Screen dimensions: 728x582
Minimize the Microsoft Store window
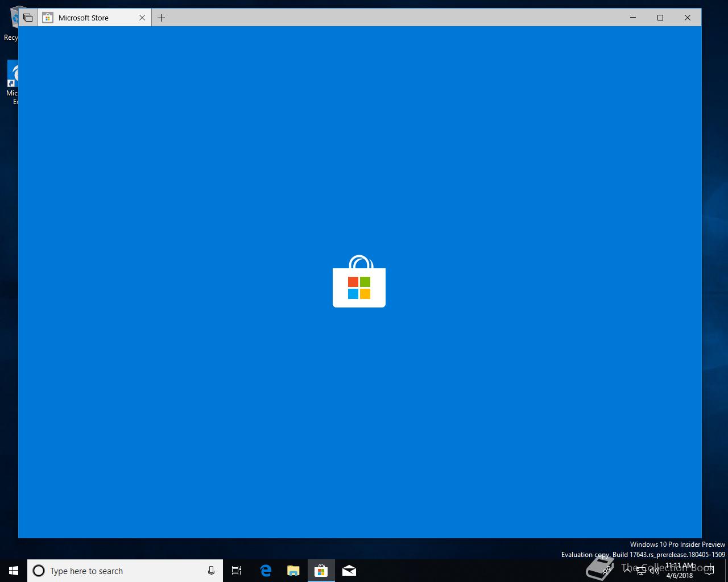coord(633,18)
